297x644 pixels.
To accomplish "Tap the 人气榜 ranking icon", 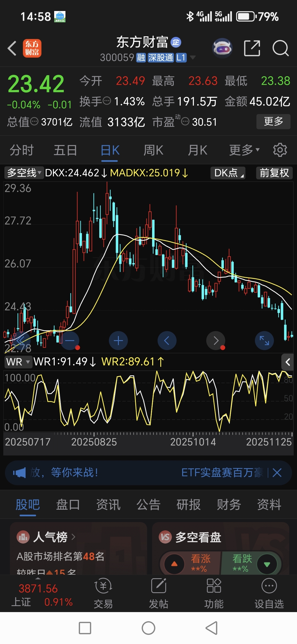I will [x=23, y=537].
